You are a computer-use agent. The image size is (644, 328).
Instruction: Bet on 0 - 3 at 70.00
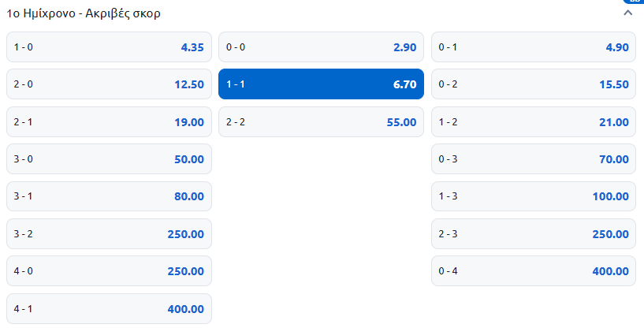tap(533, 159)
